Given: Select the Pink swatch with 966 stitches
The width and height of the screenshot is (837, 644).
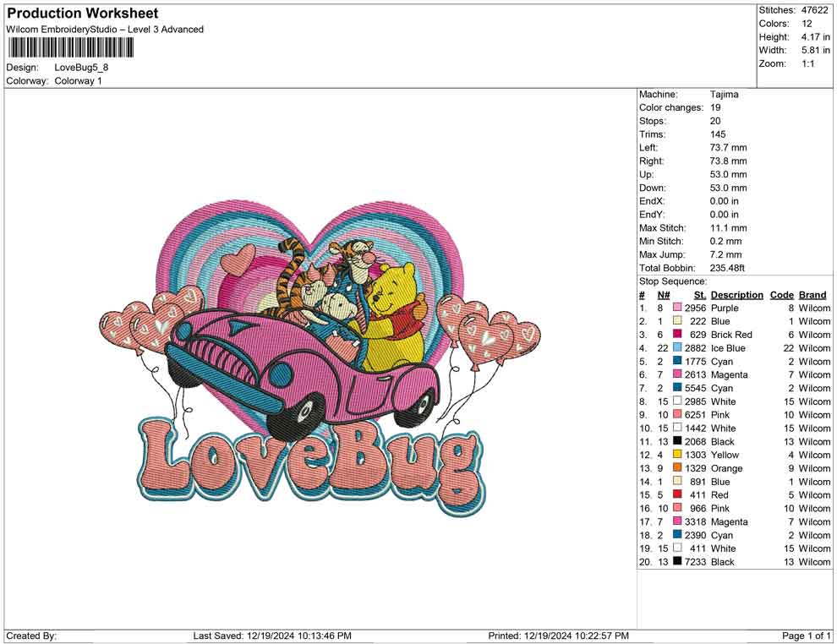Looking at the screenshot, I should [677, 508].
